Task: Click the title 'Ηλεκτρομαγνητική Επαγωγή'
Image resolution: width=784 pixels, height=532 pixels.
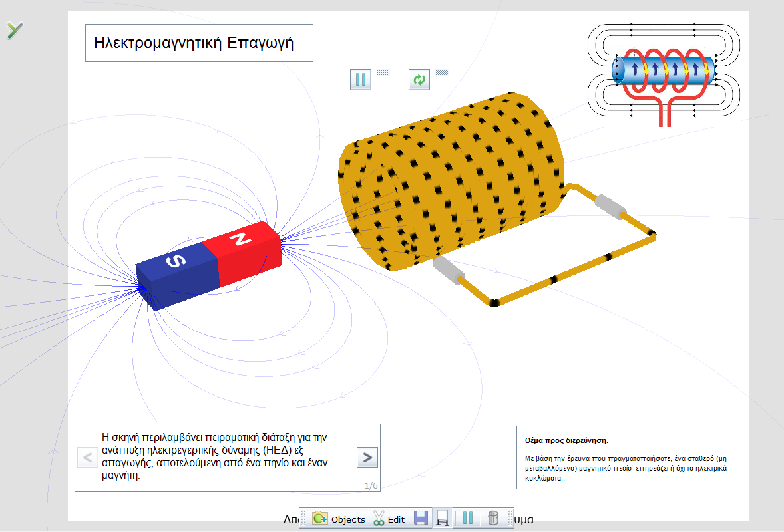Action: [194, 43]
